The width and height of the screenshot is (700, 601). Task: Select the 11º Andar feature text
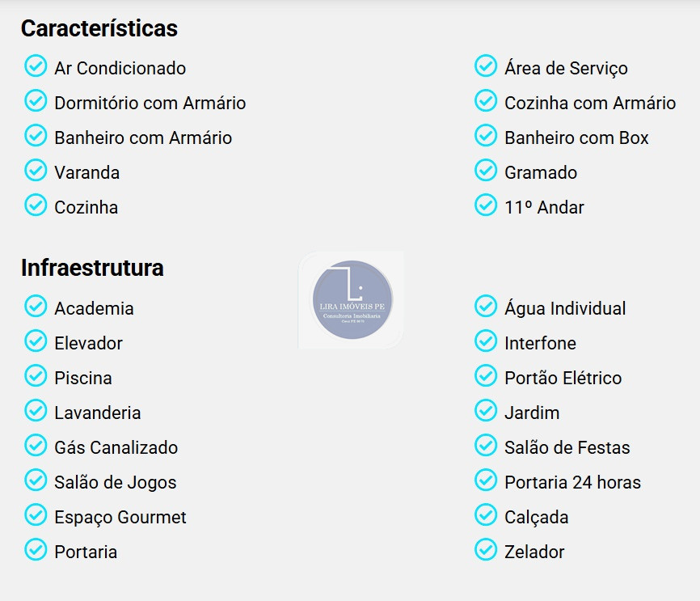[x=544, y=208]
